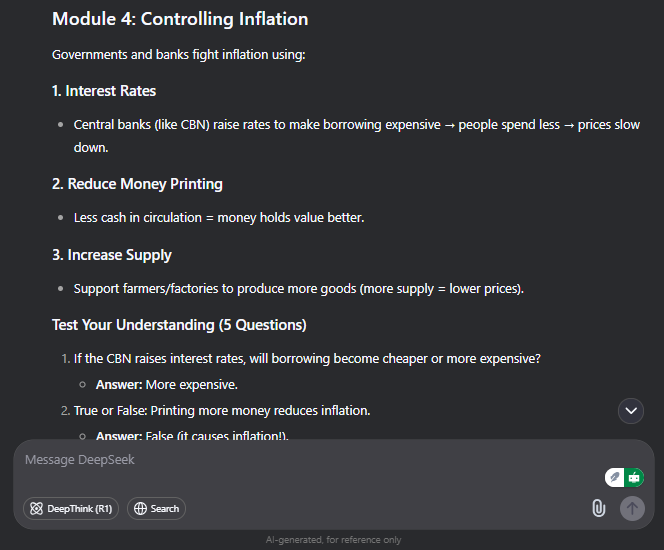Attach a file with the paperclip icon
The height and width of the screenshot is (550, 664).
pyautogui.click(x=598, y=508)
